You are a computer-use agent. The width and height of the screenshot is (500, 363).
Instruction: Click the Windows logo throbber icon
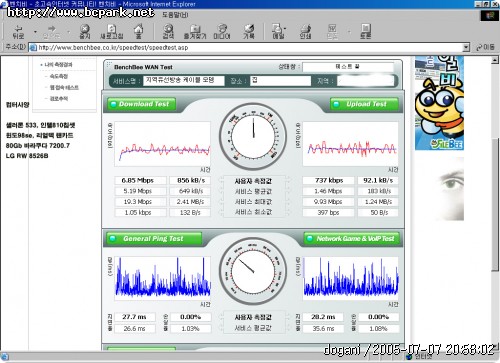(489, 15)
